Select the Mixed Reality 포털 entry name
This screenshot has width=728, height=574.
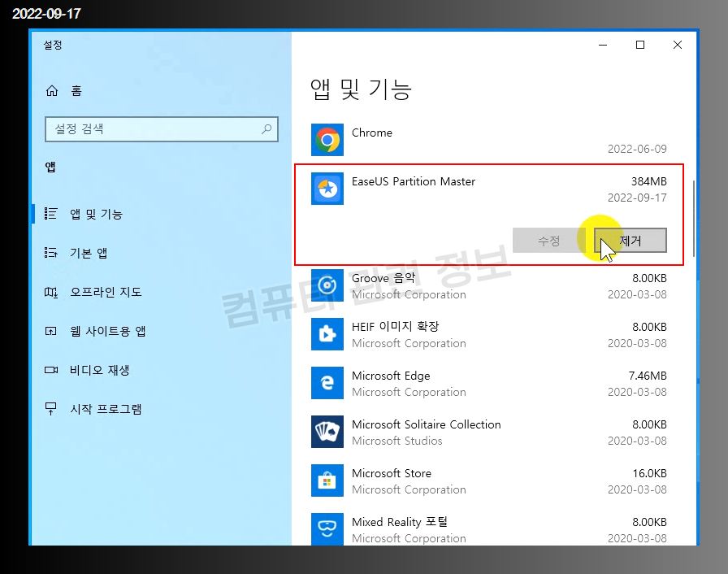pyautogui.click(x=399, y=522)
